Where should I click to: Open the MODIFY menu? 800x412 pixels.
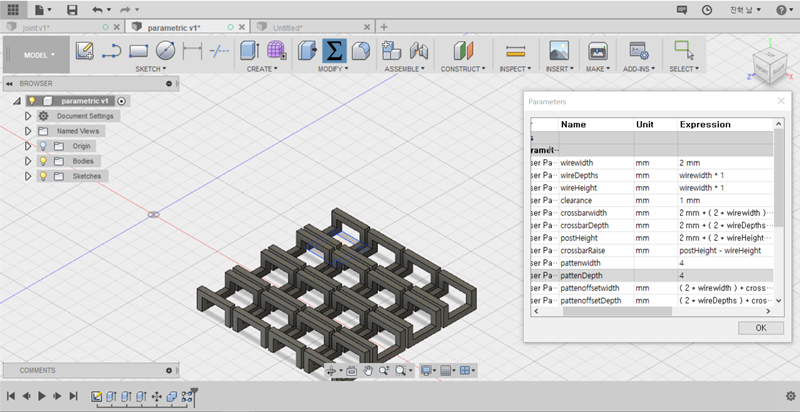point(333,69)
